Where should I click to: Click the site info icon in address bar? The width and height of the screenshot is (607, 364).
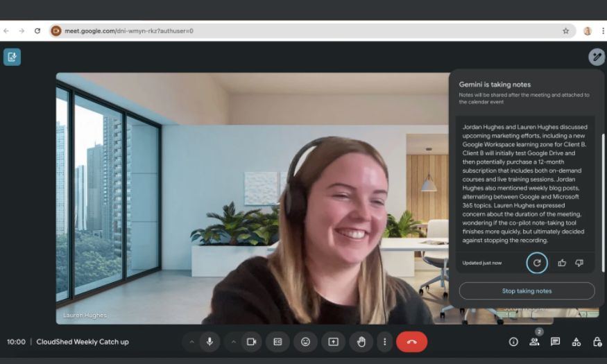coord(56,31)
